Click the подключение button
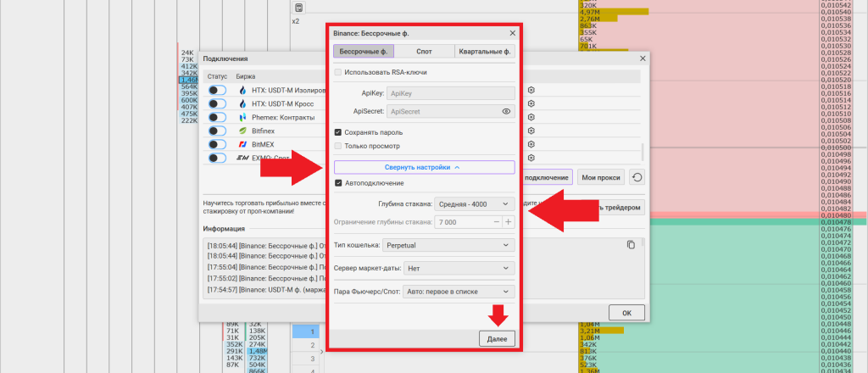Image resolution: width=868 pixels, height=373 pixels. tap(547, 177)
